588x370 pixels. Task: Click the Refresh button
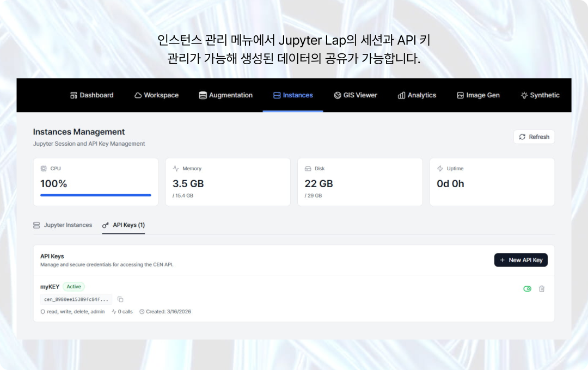coord(534,137)
